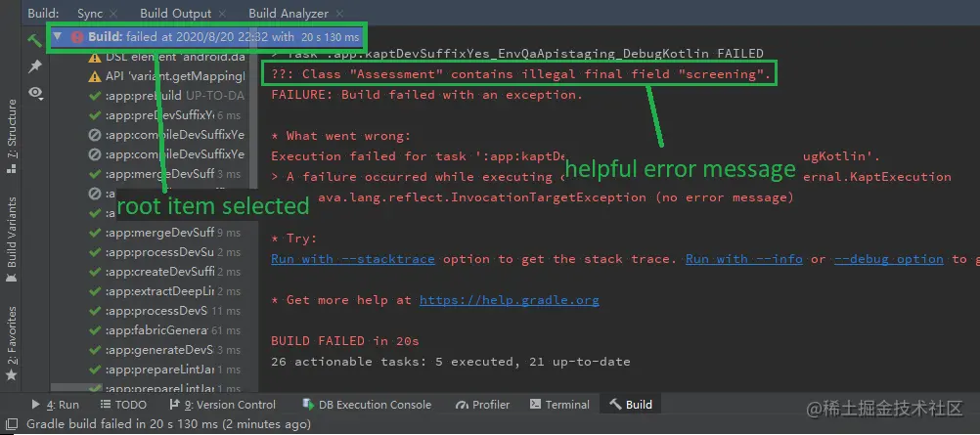The height and width of the screenshot is (435, 980).
Task: Click the 'Class Assessment contains illegal final field' line
Action: click(x=521, y=73)
